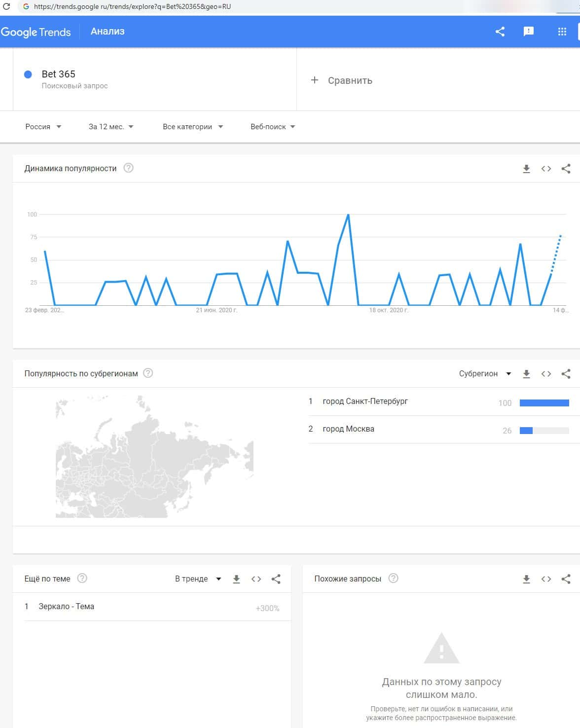Viewport: 580px width, 728px height.
Task: Open the Google apps grid icon
Action: [x=562, y=32]
